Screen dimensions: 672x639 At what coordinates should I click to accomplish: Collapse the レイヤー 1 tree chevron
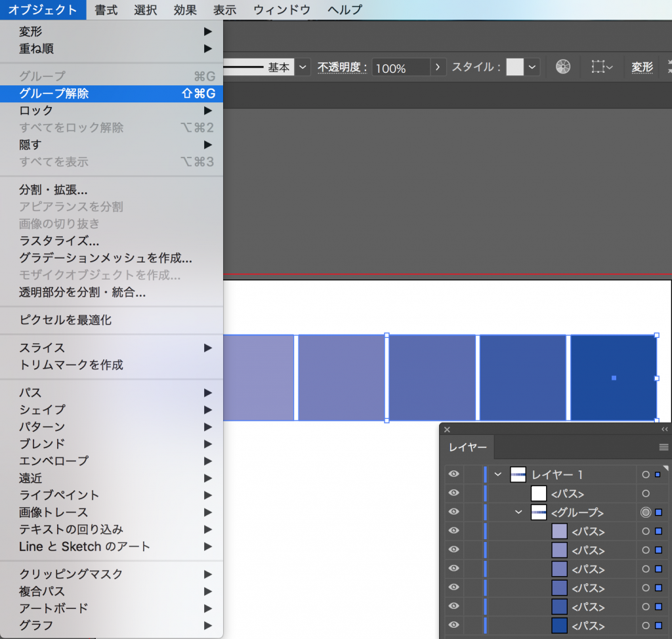[498, 474]
